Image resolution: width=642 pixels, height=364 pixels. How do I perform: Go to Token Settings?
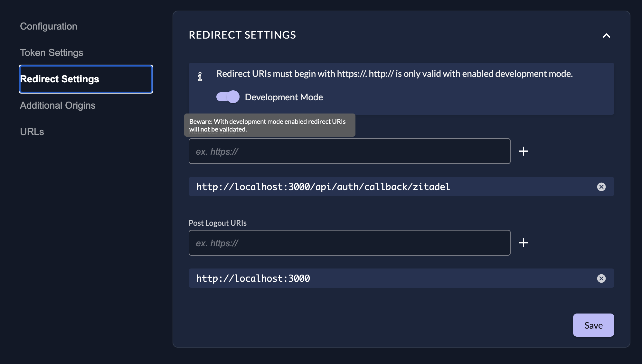tap(52, 53)
